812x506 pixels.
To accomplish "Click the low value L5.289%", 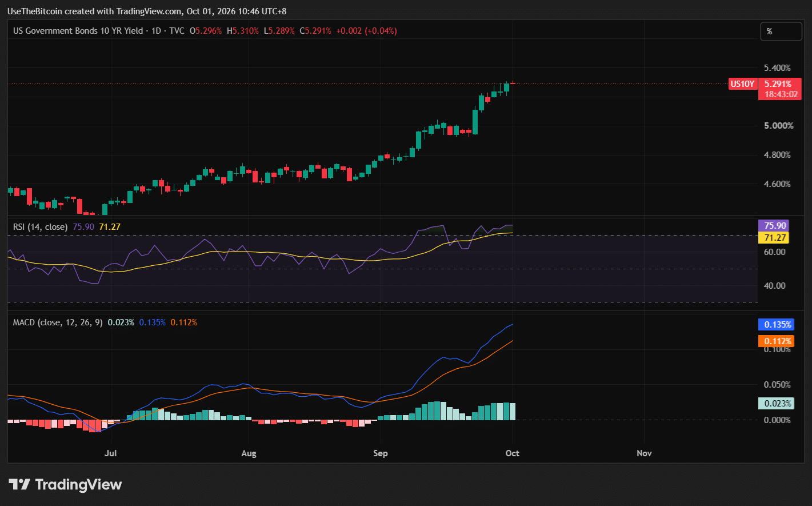I will point(279,31).
